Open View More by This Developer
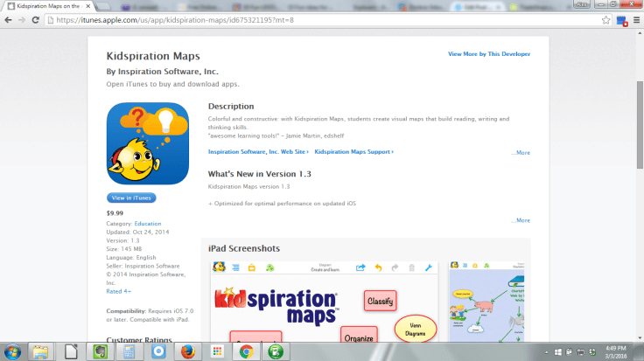 (489, 53)
